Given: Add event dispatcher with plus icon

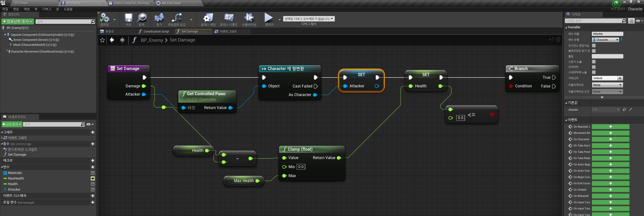Looking at the screenshot, I should (x=93, y=196).
